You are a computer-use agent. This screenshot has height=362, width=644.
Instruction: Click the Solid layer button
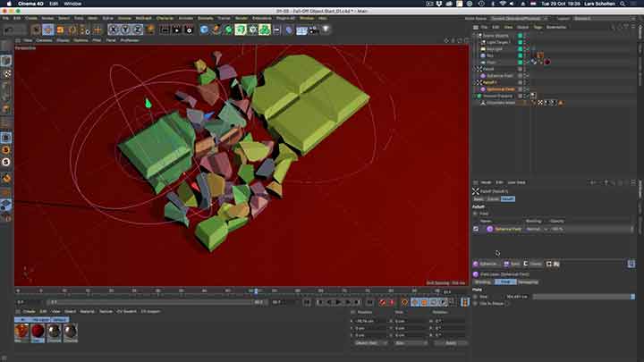click(x=512, y=264)
